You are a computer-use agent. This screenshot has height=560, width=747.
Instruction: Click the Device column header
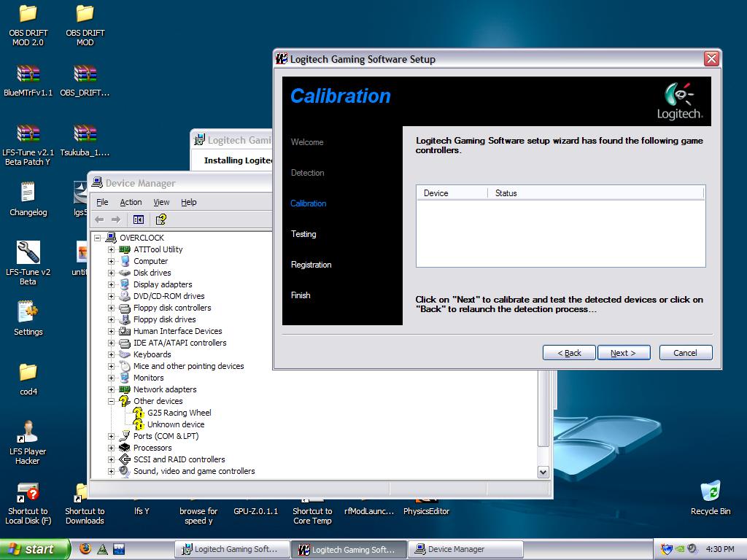pyautogui.click(x=452, y=192)
